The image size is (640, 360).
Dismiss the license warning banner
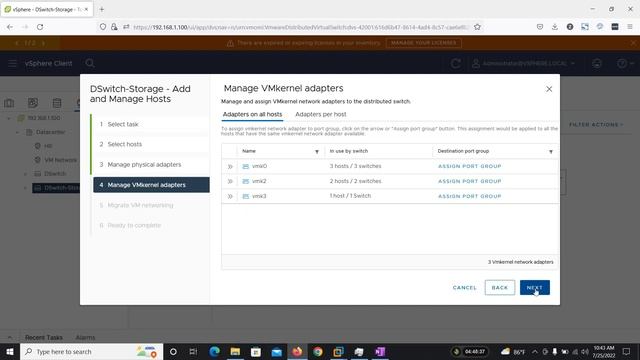tap(633, 43)
